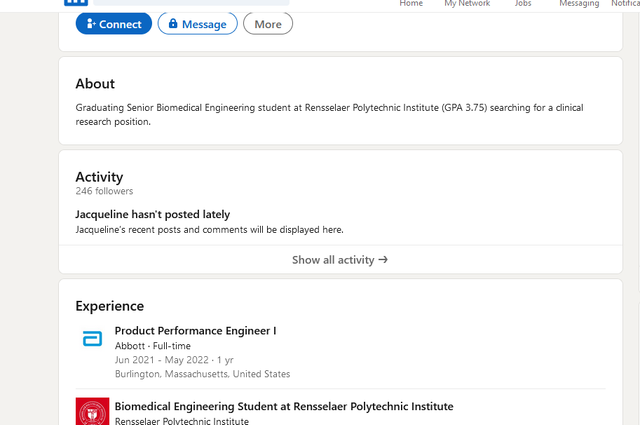Click the Experience section heading
The width and height of the screenshot is (640, 425).
click(110, 306)
